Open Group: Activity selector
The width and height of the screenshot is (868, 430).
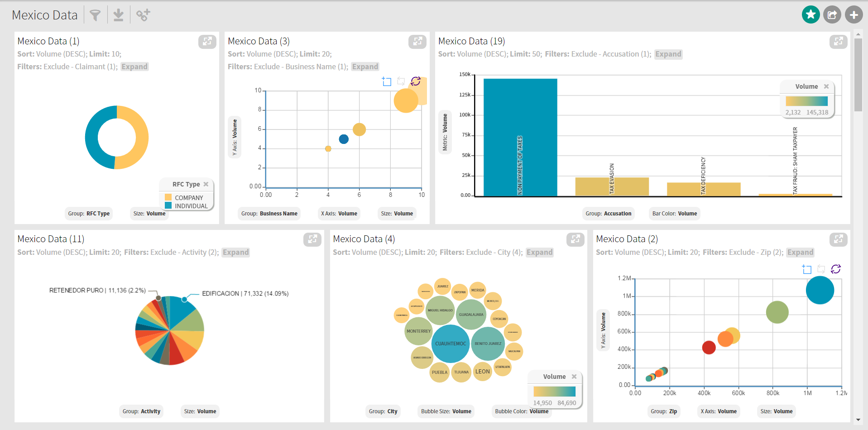[x=141, y=411]
